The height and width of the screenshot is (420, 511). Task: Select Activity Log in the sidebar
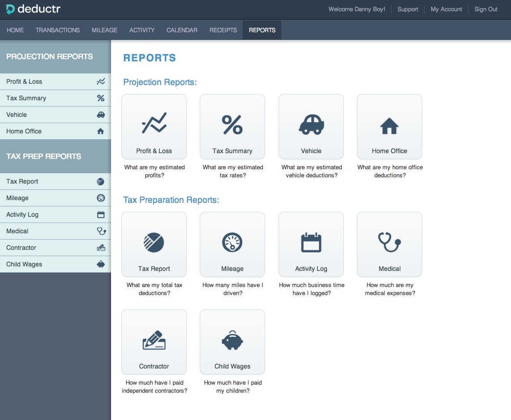(56, 214)
